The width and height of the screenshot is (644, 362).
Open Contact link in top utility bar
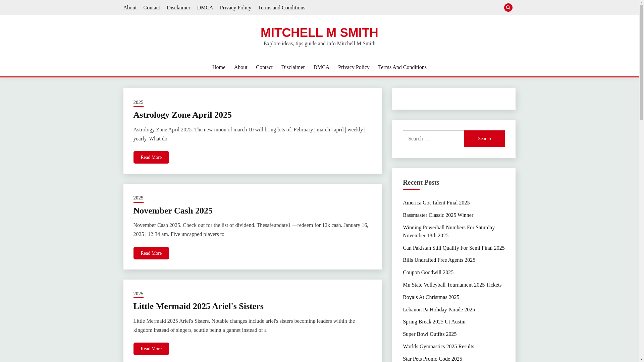(x=152, y=7)
